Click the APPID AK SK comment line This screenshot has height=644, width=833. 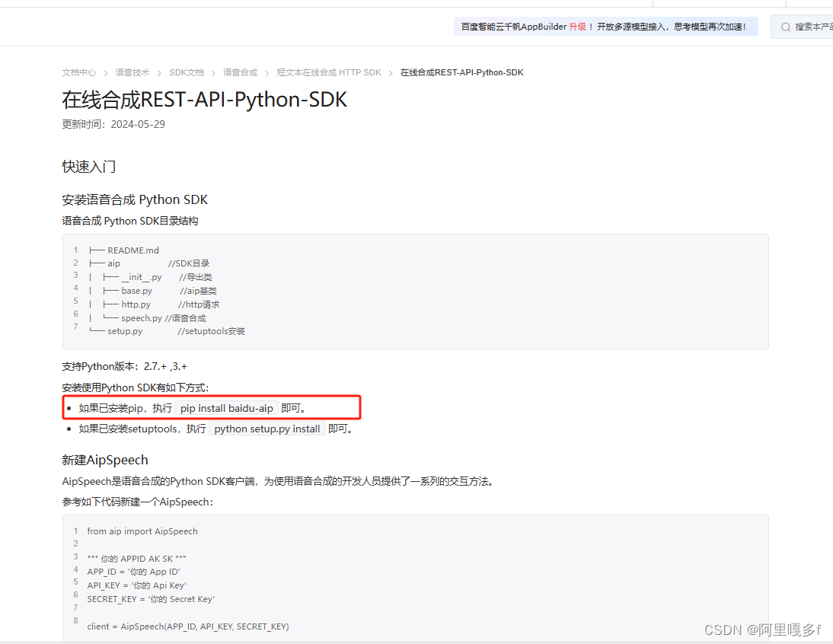(x=136, y=559)
